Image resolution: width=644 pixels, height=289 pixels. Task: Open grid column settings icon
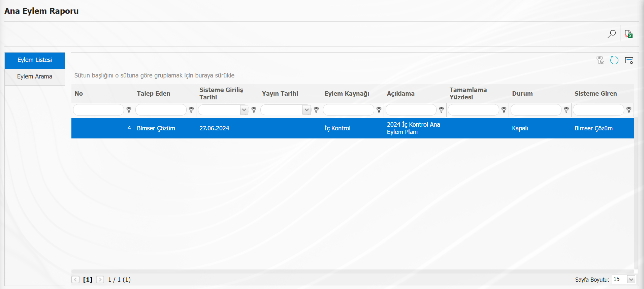629,60
